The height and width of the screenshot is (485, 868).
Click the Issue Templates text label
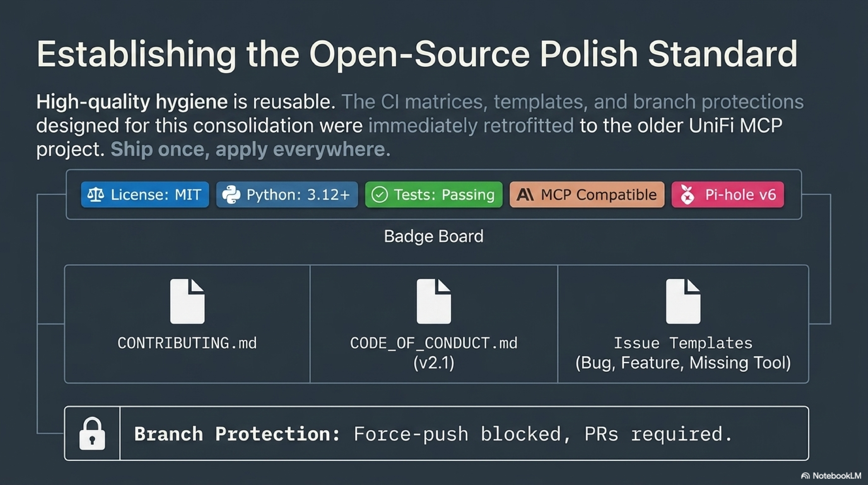(x=683, y=343)
